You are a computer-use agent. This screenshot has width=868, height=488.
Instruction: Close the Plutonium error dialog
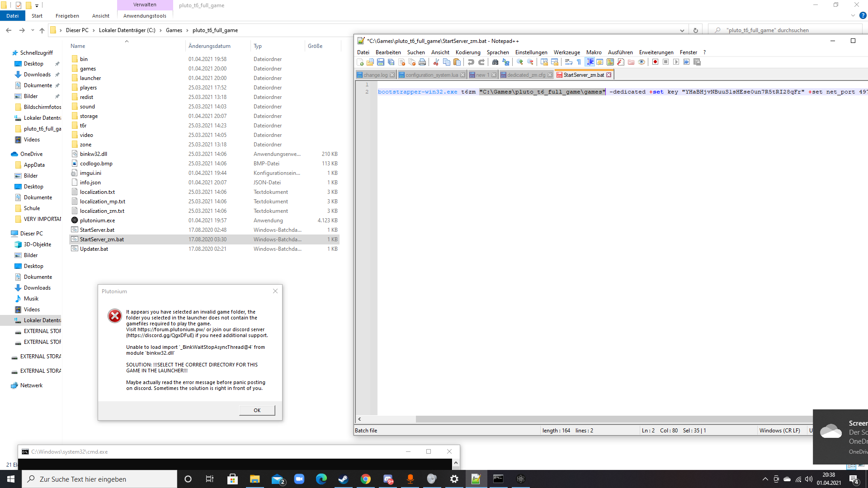275,291
